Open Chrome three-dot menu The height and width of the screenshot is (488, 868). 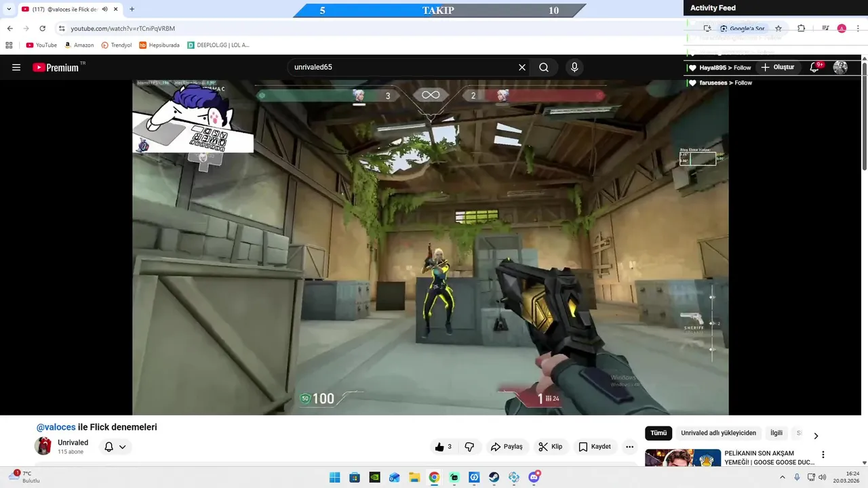point(858,28)
